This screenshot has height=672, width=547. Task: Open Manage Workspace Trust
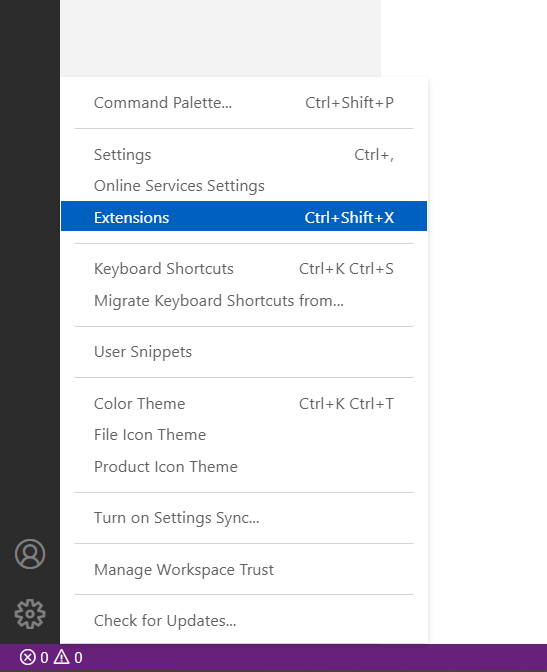[244, 570]
